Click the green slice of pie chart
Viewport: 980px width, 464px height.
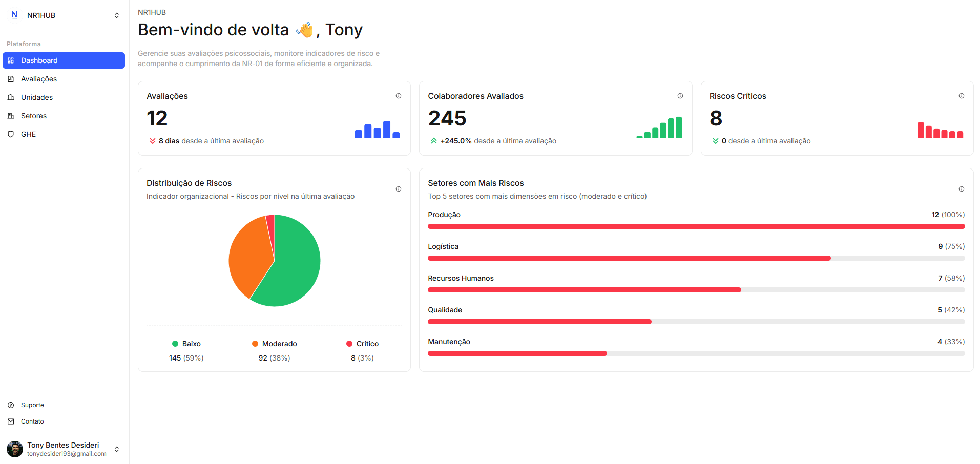coord(295,266)
